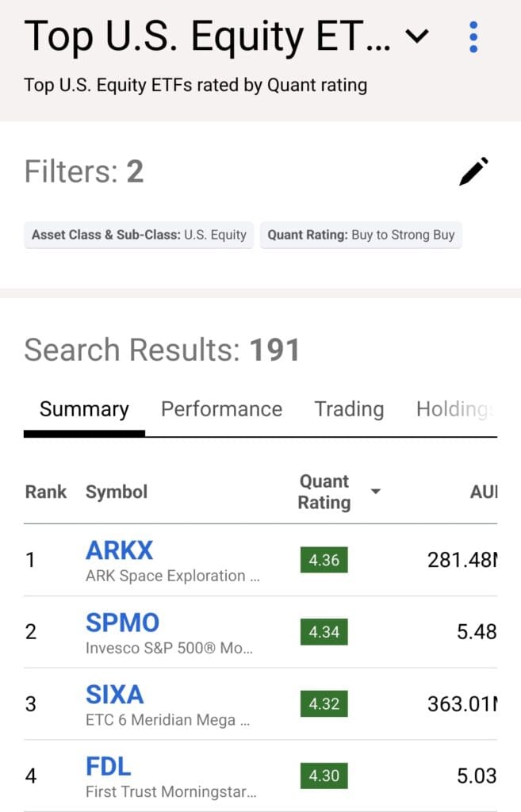Open the ARKX ticker page

pyautogui.click(x=119, y=550)
